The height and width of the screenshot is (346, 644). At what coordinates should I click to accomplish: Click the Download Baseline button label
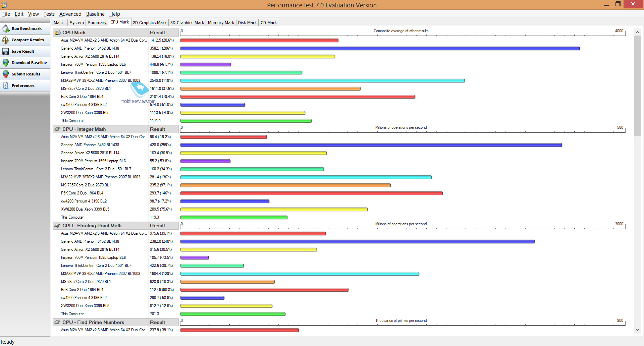pos(29,63)
